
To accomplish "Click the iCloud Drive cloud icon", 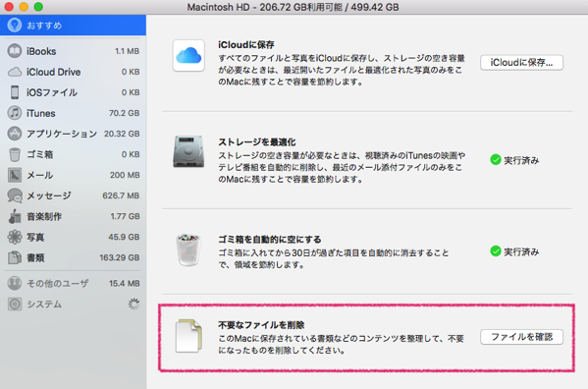I will (x=15, y=72).
